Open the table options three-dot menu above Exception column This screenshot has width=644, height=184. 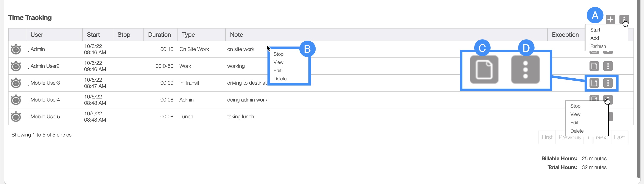point(624,19)
